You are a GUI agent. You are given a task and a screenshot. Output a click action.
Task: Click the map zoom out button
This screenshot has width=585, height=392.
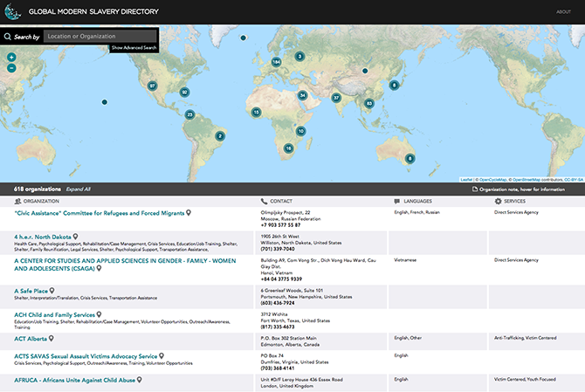11,67
